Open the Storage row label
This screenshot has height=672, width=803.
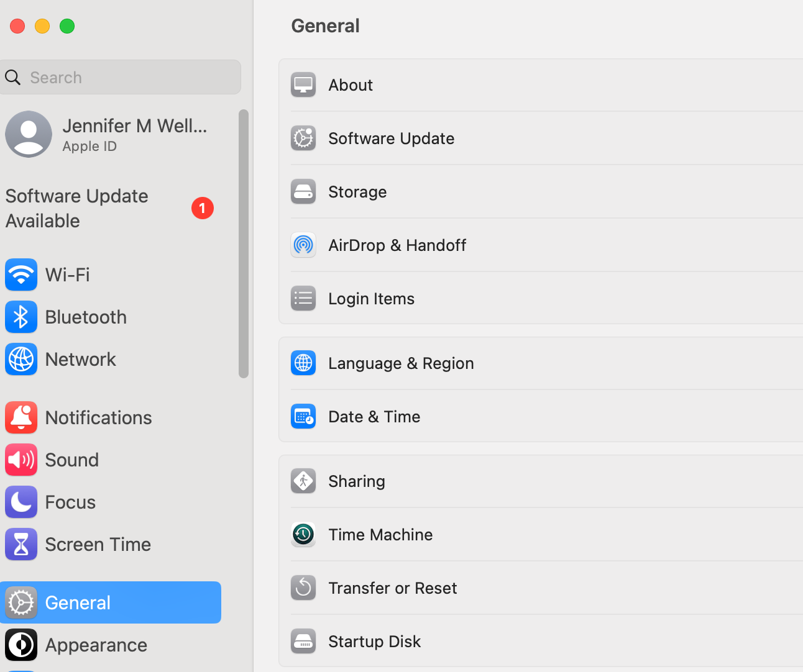pyautogui.click(x=357, y=192)
